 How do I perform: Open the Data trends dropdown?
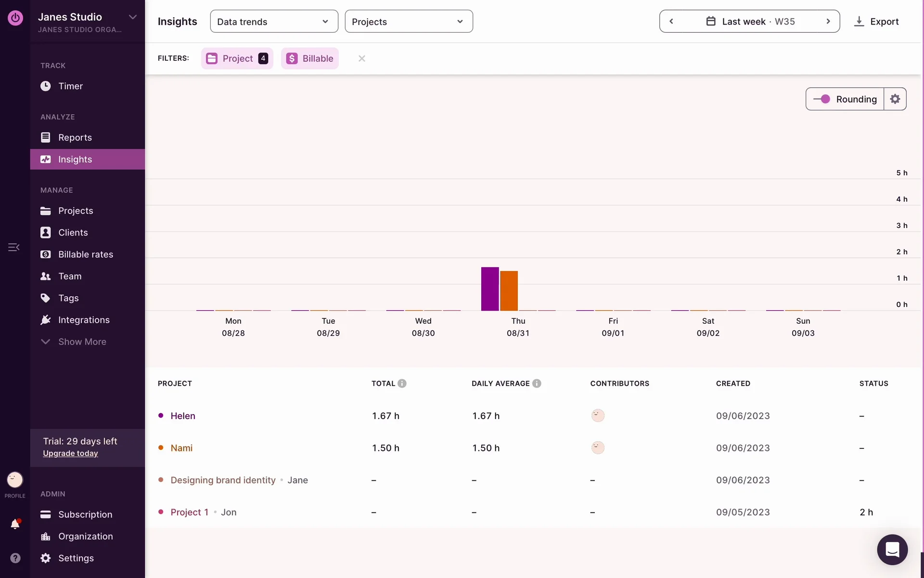(x=274, y=21)
